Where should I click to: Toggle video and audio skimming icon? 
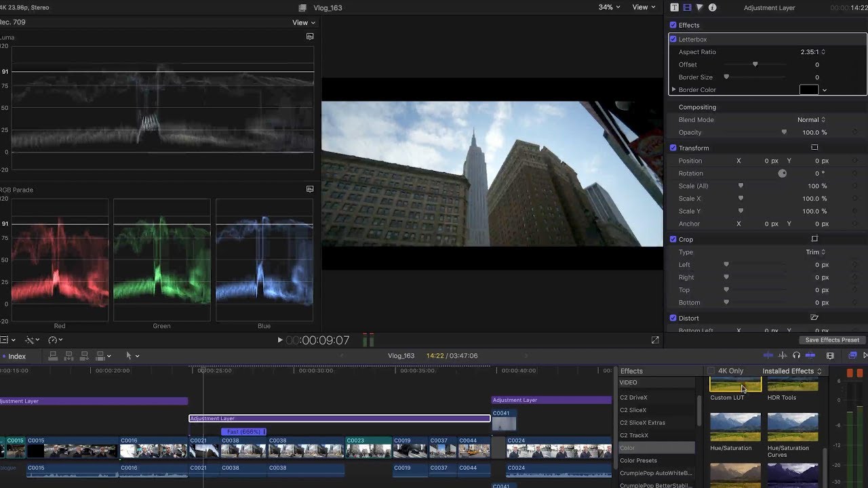coord(768,355)
